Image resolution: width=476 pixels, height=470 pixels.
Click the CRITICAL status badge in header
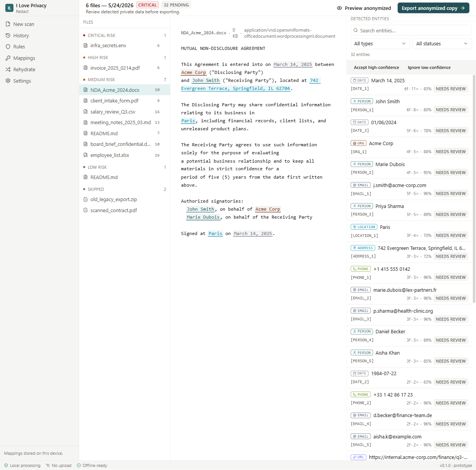click(147, 5)
